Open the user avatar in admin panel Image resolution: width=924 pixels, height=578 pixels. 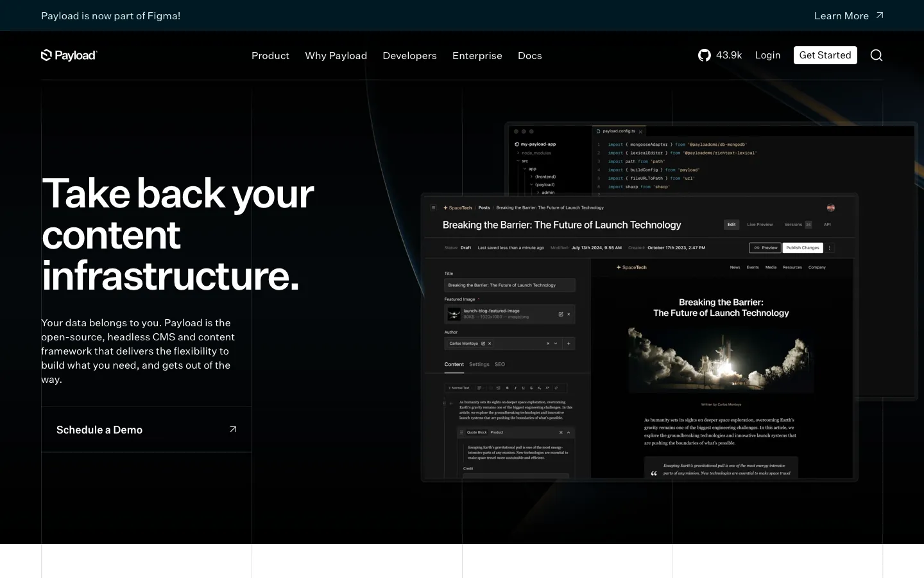[x=831, y=207]
